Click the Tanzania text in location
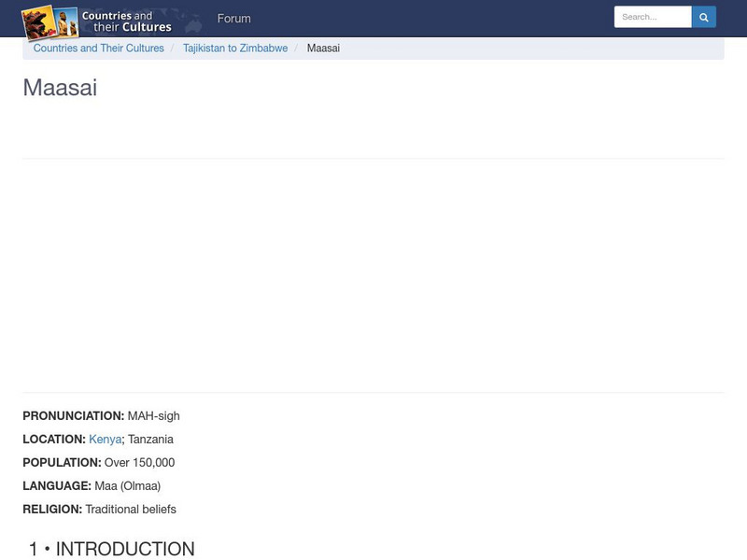The image size is (747, 560). point(150,439)
